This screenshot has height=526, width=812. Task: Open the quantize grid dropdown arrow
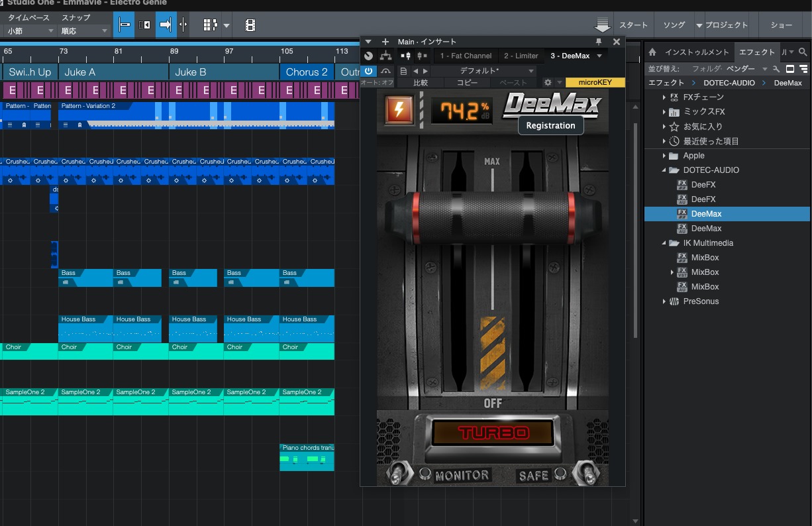pyautogui.click(x=227, y=26)
